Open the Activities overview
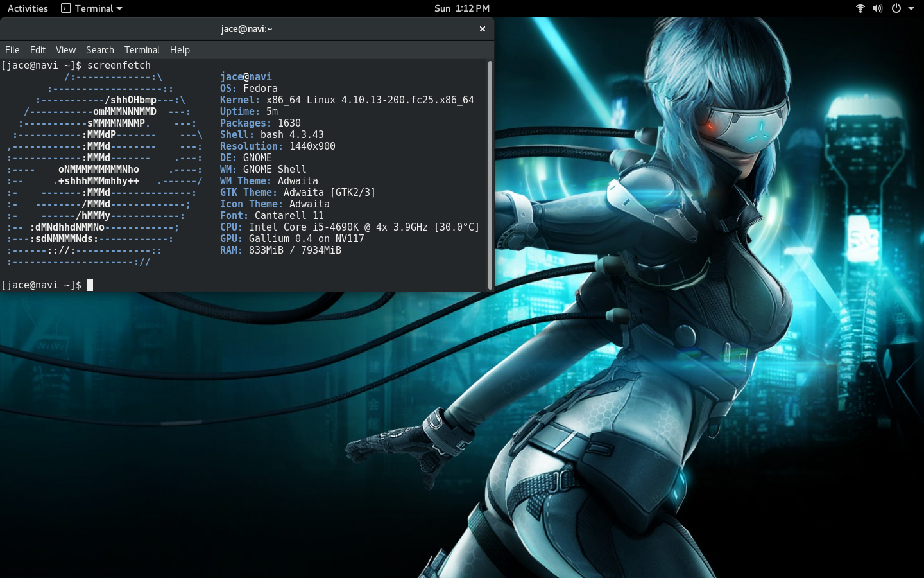Screen dimensions: 924x578 pos(28,8)
